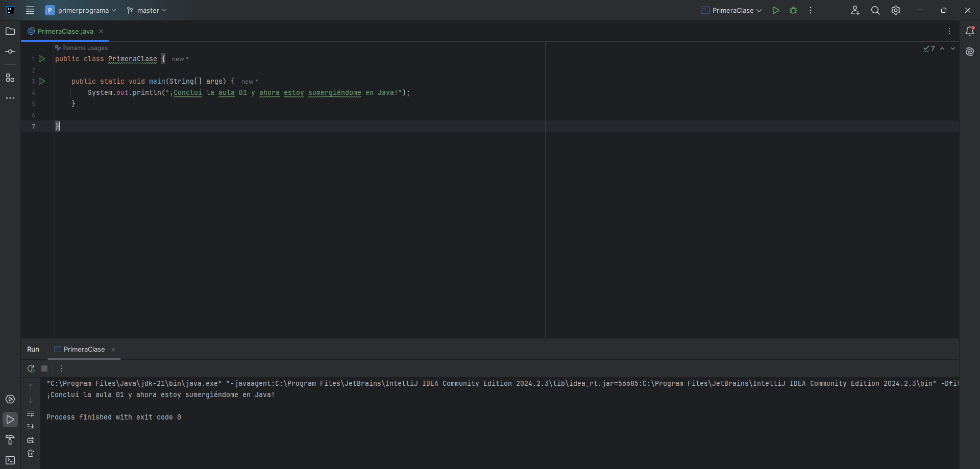980x469 pixels.
Task: Close the PrimeraClase.java editor tab
Action: click(101, 31)
